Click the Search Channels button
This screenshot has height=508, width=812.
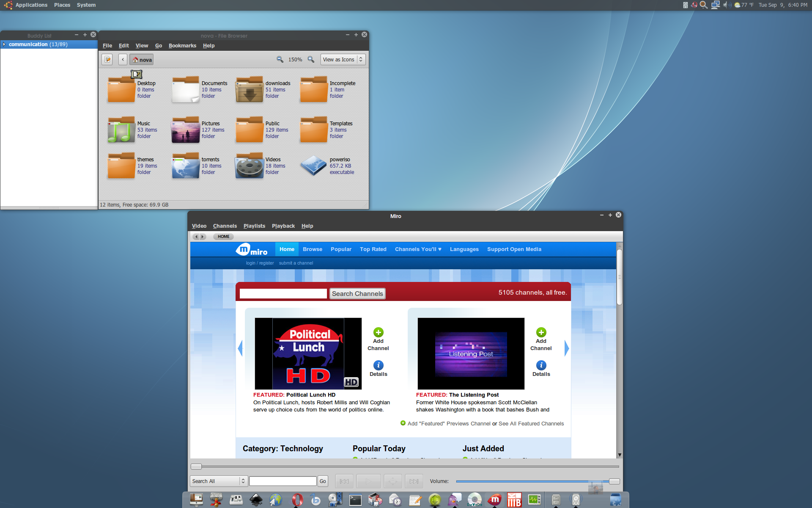click(357, 294)
